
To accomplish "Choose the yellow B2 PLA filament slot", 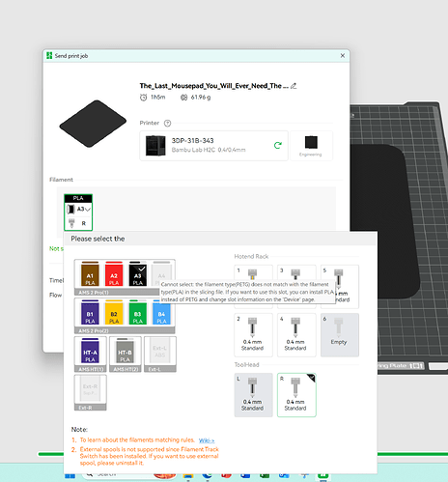I will pyautogui.click(x=114, y=312).
